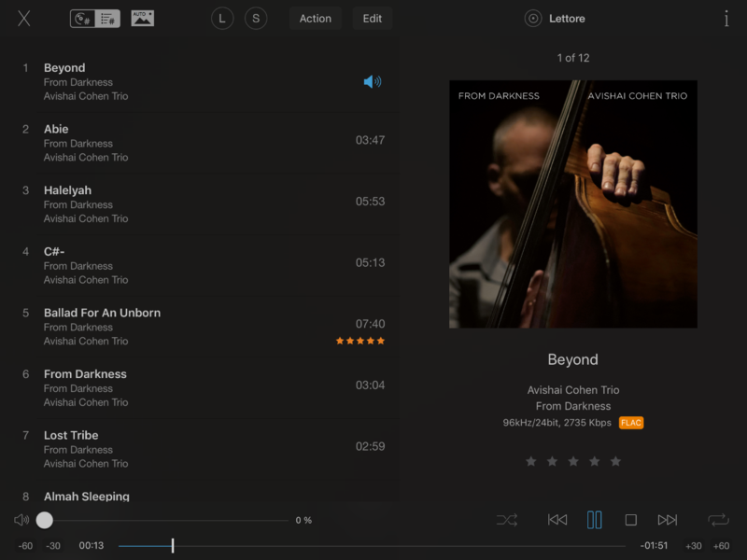Screen dimensions: 747x560
Task: Click the volume slider knob
Action: click(45, 520)
